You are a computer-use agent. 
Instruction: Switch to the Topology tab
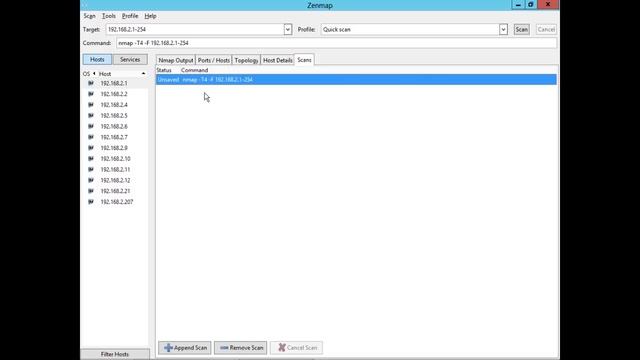point(246,60)
